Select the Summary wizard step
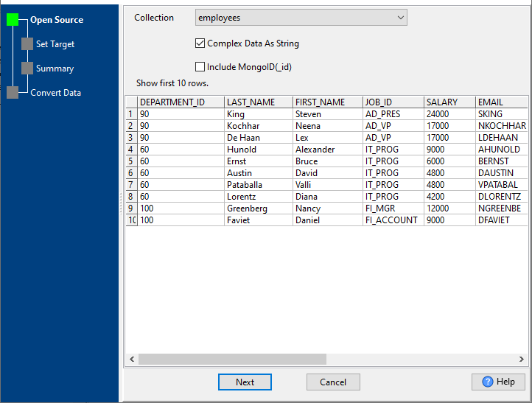The height and width of the screenshot is (403, 532). tap(55, 69)
